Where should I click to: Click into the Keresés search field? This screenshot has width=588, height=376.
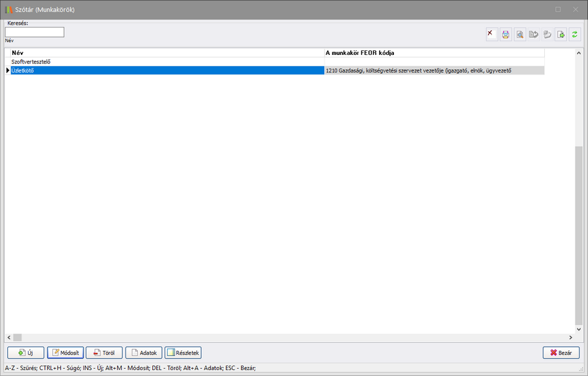(x=35, y=32)
